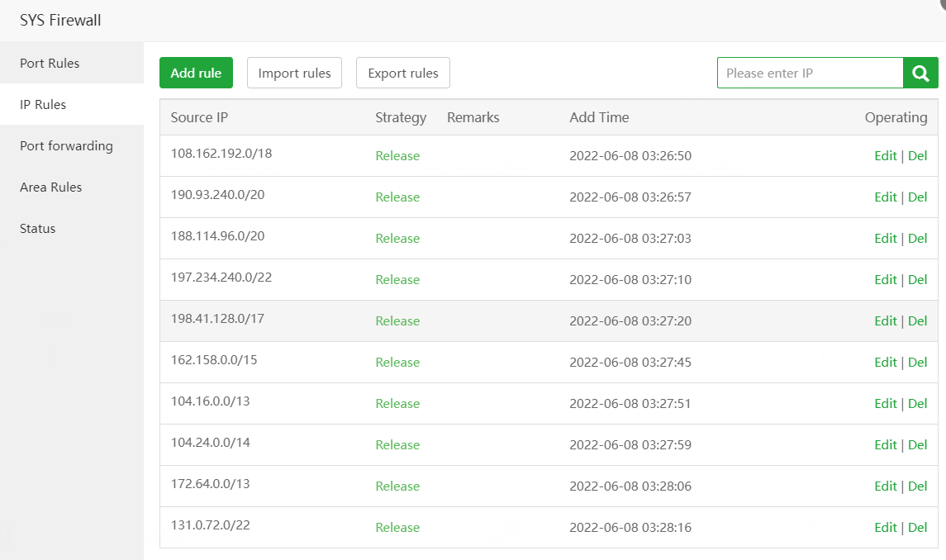Click Export rules button
Screen dimensions: 946x560
(403, 73)
